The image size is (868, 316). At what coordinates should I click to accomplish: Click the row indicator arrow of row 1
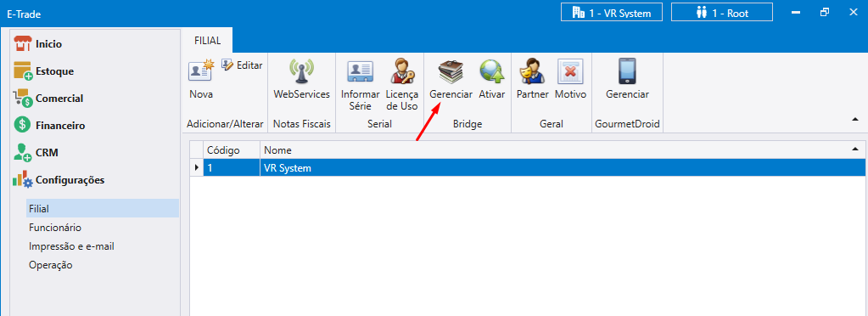click(197, 168)
